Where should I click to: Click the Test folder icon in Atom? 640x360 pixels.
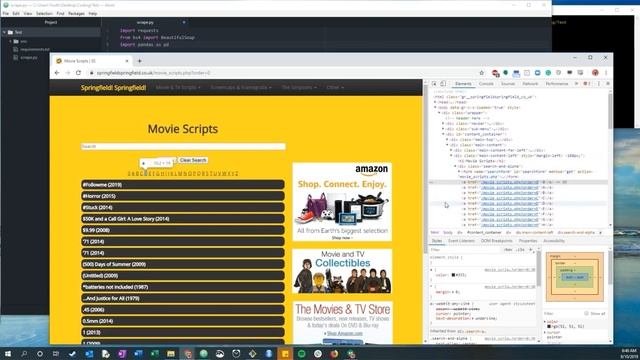[10, 32]
